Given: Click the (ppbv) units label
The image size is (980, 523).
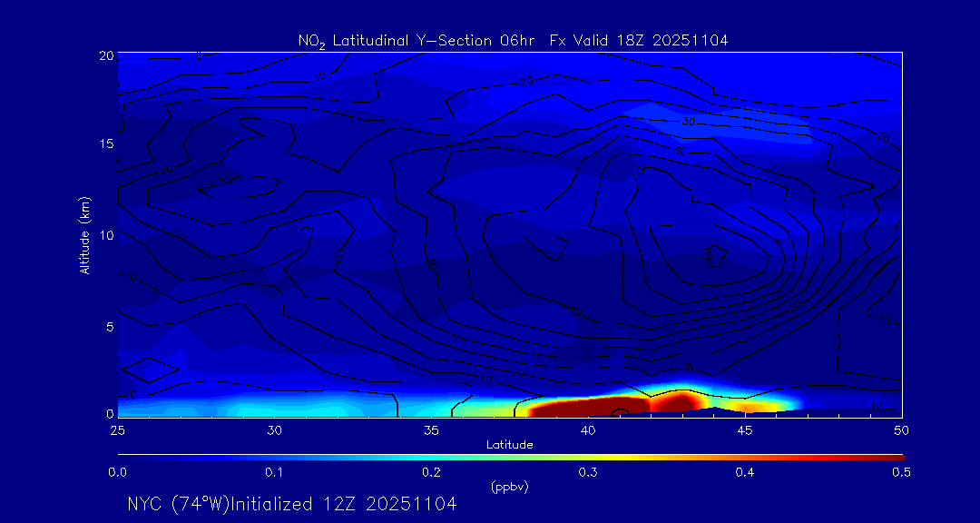Looking at the screenshot, I should [x=509, y=487].
